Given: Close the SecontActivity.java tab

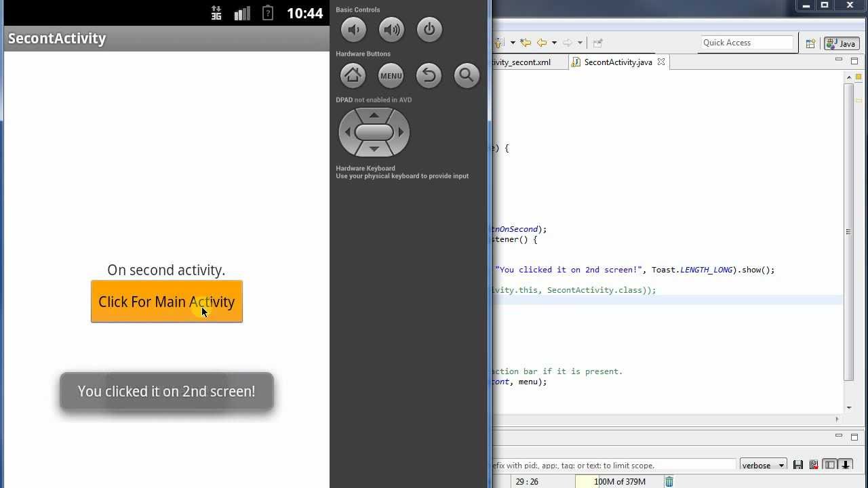Looking at the screenshot, I should [x=660, y=62].
